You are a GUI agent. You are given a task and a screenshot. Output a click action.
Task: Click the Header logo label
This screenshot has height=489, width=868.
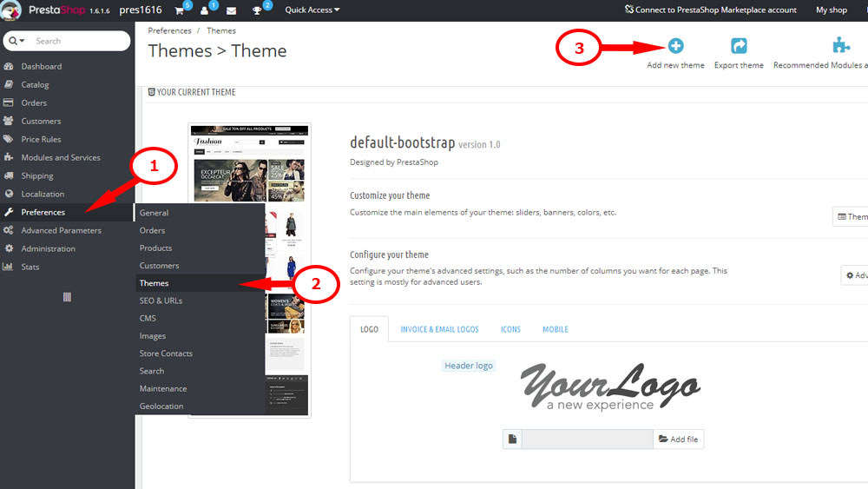click(469, 366)
